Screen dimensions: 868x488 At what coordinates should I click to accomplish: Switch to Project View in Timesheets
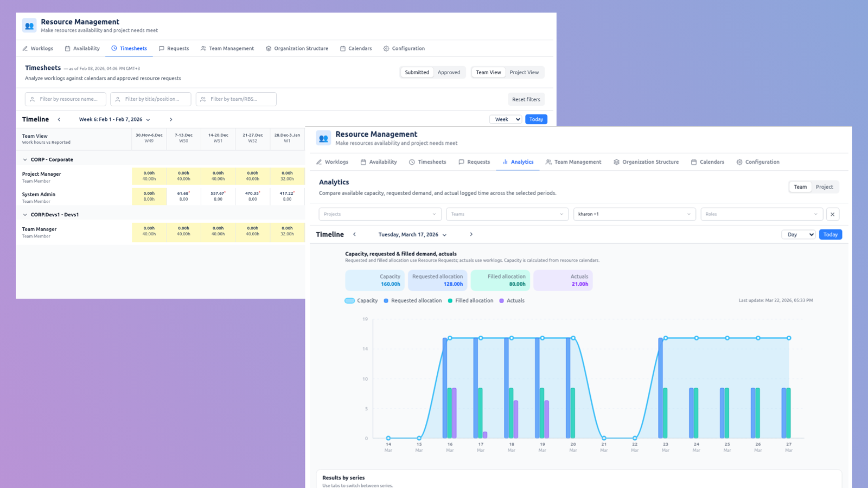coord(524,72)
